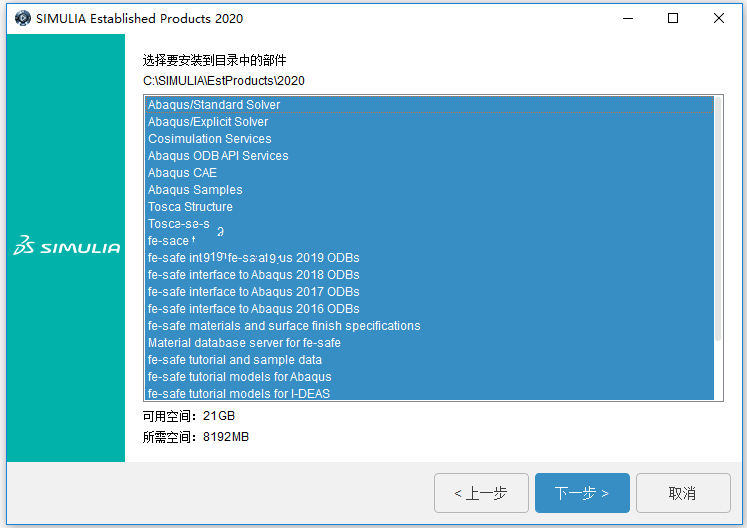
Task: Select fe-safe interface to Abaqus 2018 ODBs
Action: [x=429, y=275]
